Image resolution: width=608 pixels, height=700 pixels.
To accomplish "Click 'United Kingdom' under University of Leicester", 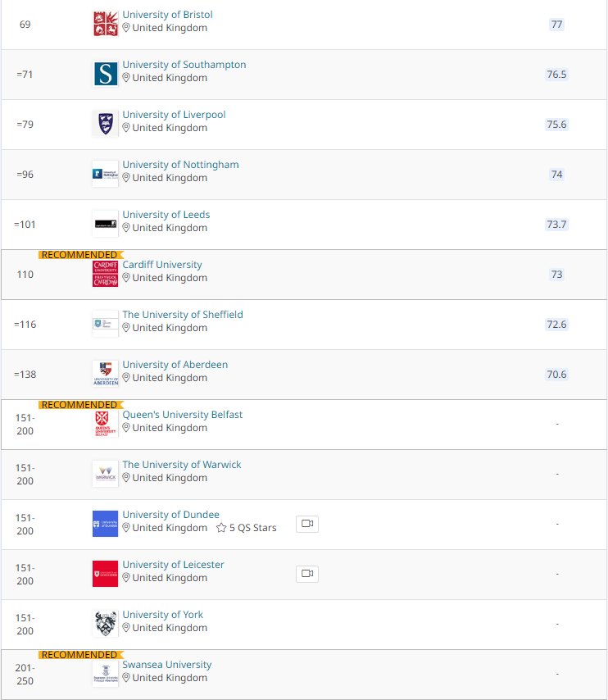I will (170, 578).
